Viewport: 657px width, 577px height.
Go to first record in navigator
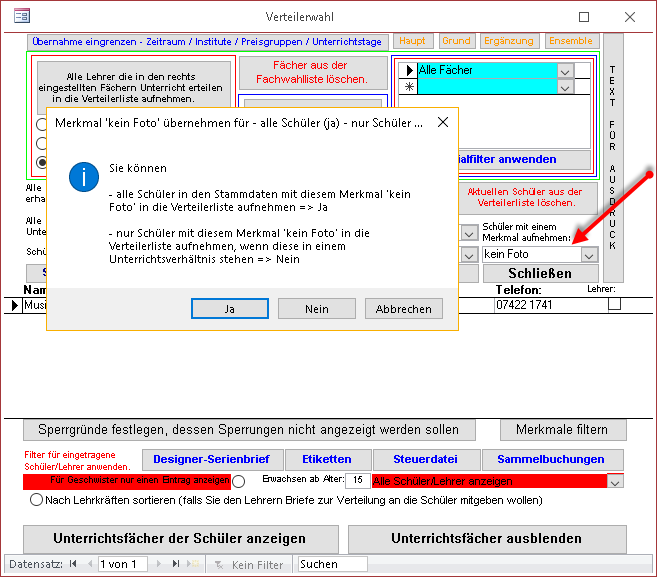tap(72, 565)
